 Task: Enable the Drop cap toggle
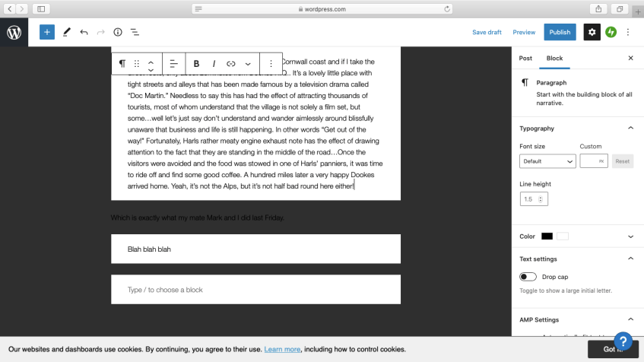528,277
